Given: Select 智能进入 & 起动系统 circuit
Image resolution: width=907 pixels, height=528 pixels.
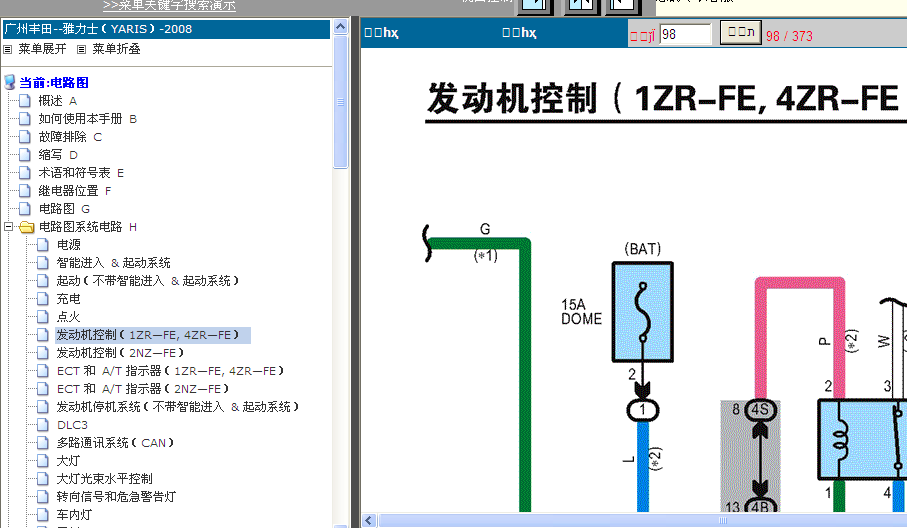Looking at the screenshot, I should pyautogui.click(x=113, y=263).
